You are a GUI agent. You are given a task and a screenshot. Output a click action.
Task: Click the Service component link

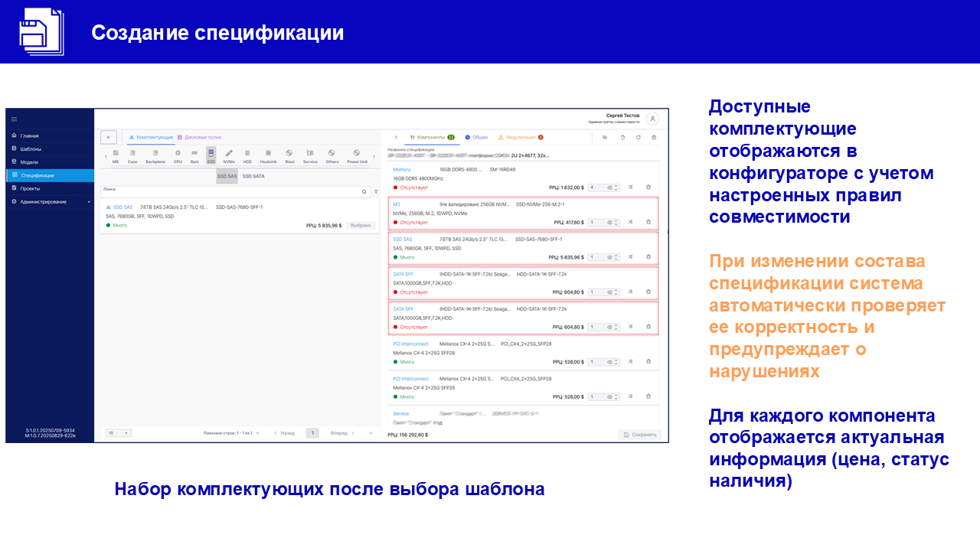[401, 413]
